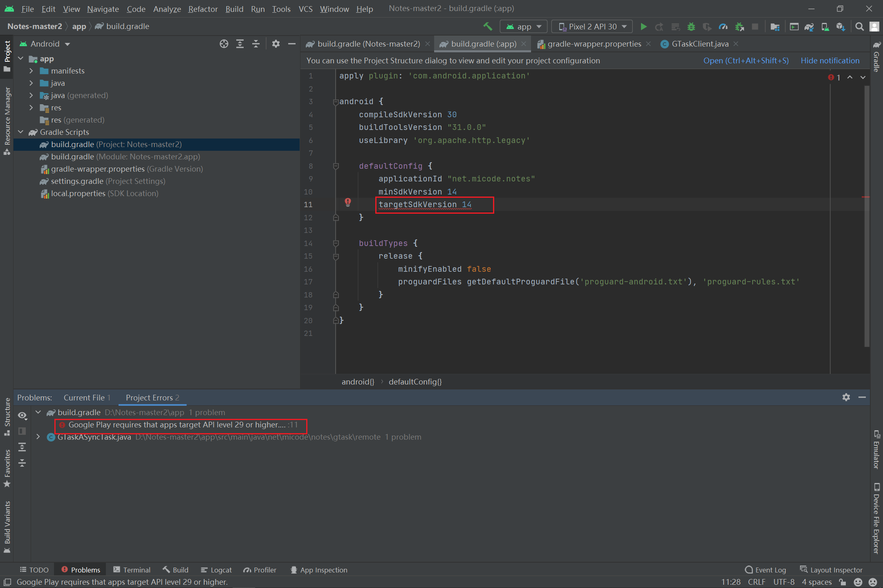Collapse the Gradle Scripts node

(21, 132)
